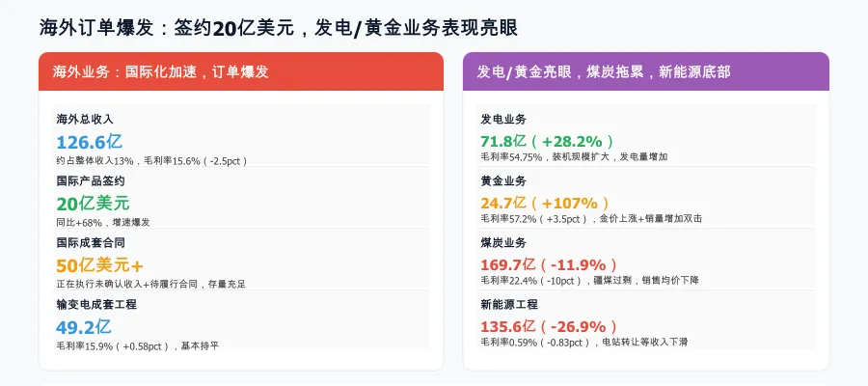The width and height of the screenshot is (868, 386).
Task: Select the 煤炭业务 label
Action: click(503, 243)
